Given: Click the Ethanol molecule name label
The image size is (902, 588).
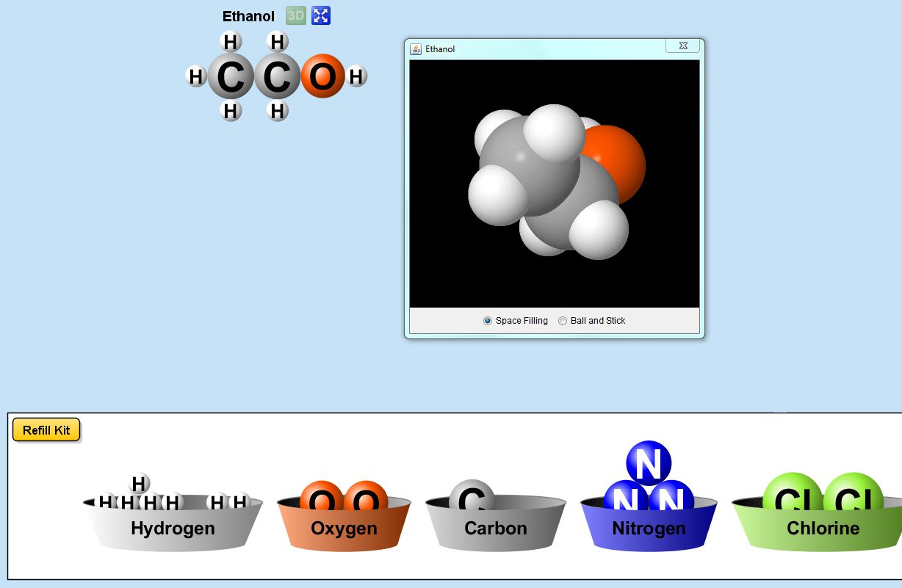Looking at the screenshot, I should point(248,16).
